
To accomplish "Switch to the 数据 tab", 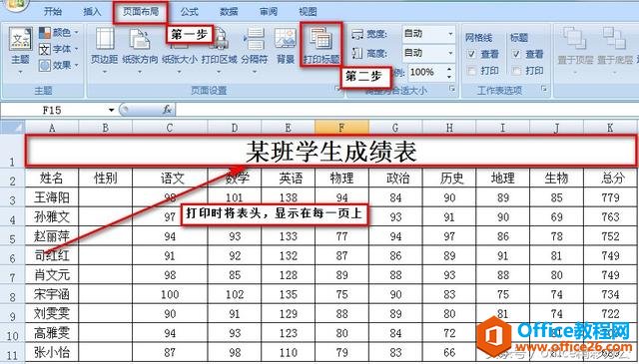I will (229, 11).
